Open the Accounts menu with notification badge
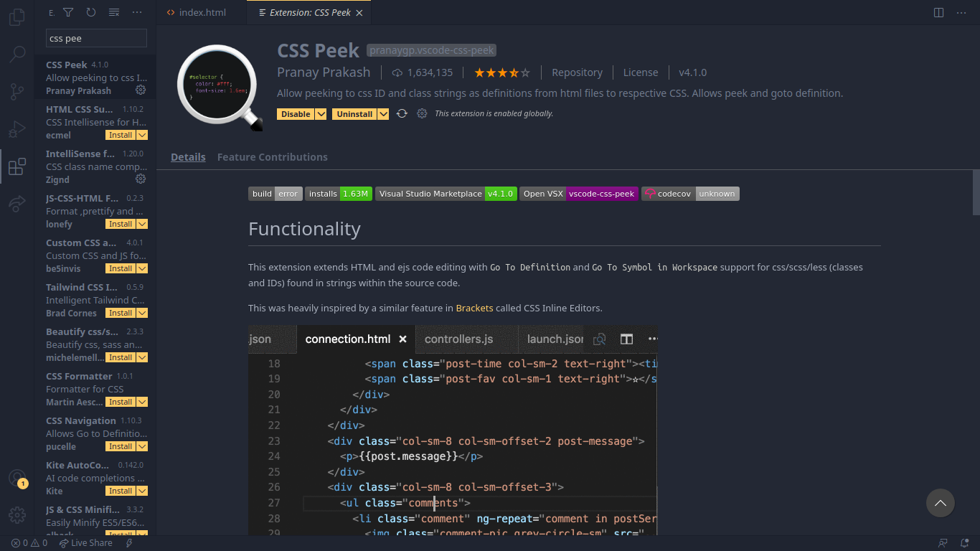This screenshot has width=980, height=551. [17, 479]
